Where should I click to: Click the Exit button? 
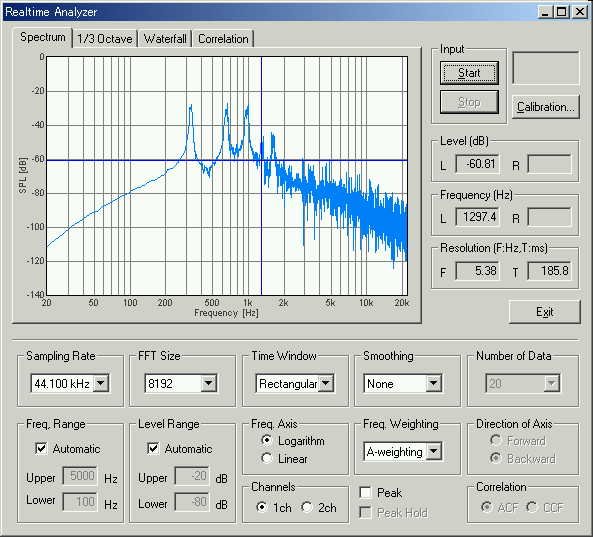545,312
